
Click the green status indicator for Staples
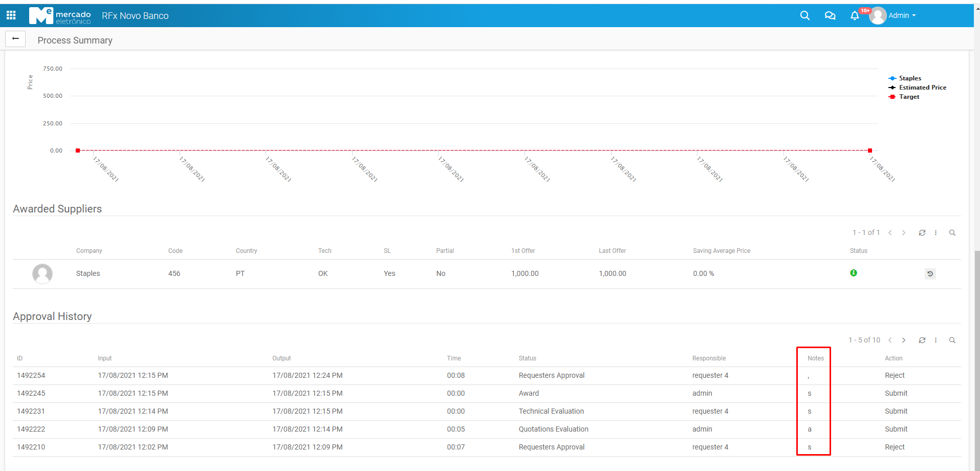tap(853, 273)
